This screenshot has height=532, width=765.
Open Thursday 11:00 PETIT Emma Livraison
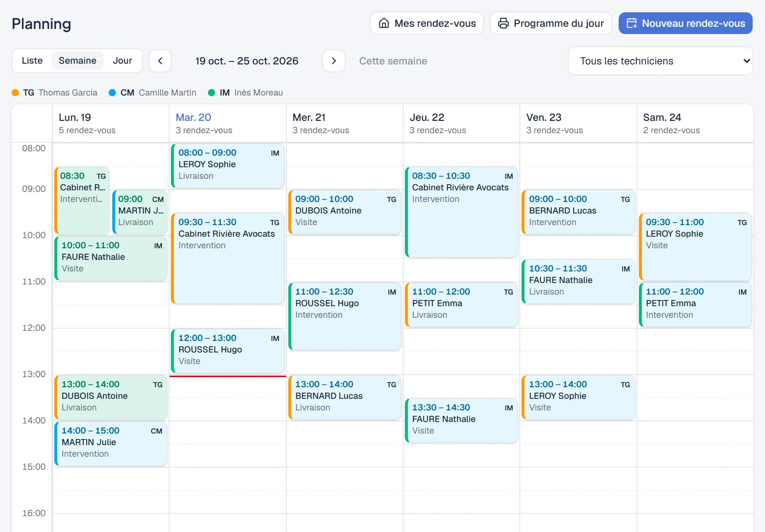click(461, 305)
